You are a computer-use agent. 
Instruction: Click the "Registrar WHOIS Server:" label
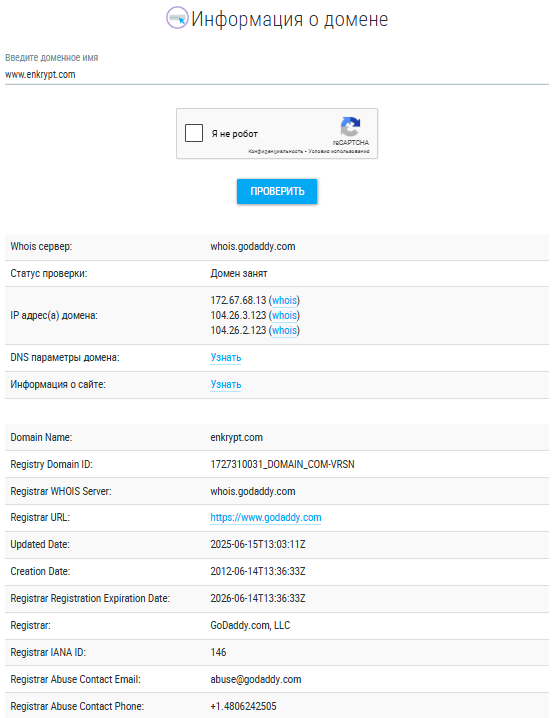click(x=61, y=491)
